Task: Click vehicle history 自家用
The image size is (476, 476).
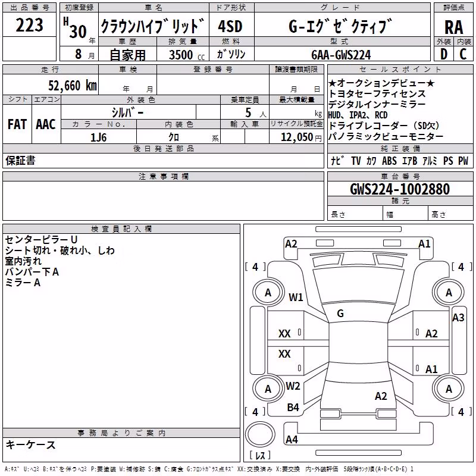Action: point(127,55)
